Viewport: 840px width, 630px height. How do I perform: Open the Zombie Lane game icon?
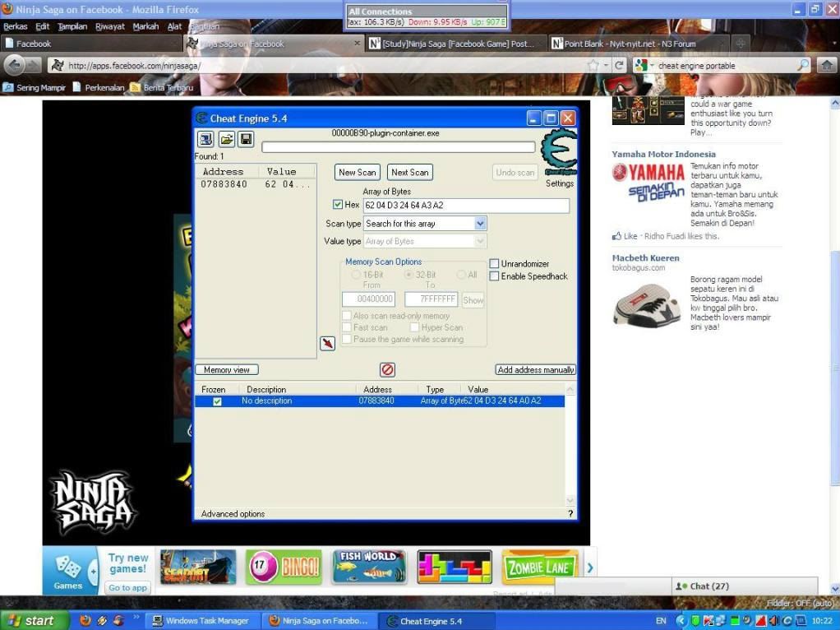click(x=540, y=567)
